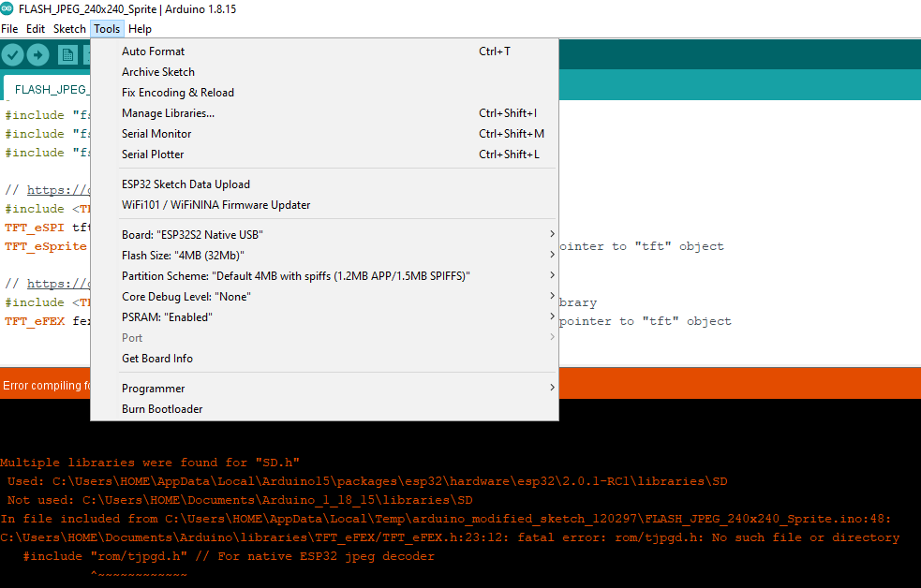Click the fatal error rom/tjpgd.h line
Viewport: 921px width, 588px height.
[x=450, y=537]
